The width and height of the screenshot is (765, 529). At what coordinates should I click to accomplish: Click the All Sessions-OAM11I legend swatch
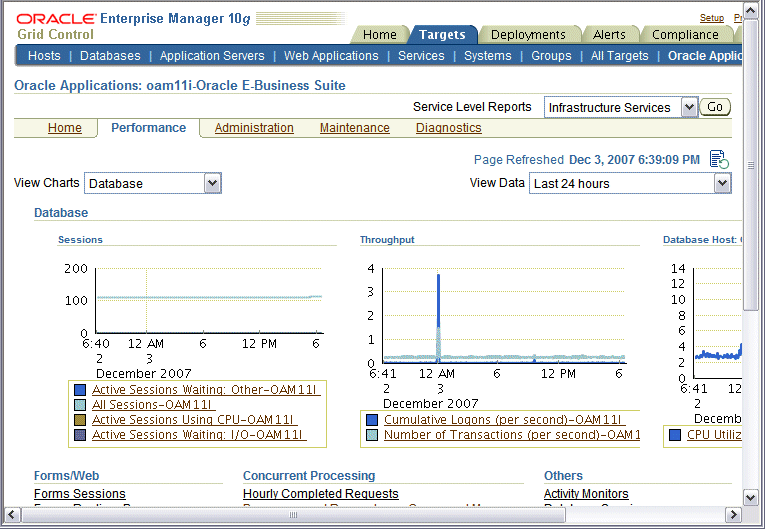coord(80,405)
